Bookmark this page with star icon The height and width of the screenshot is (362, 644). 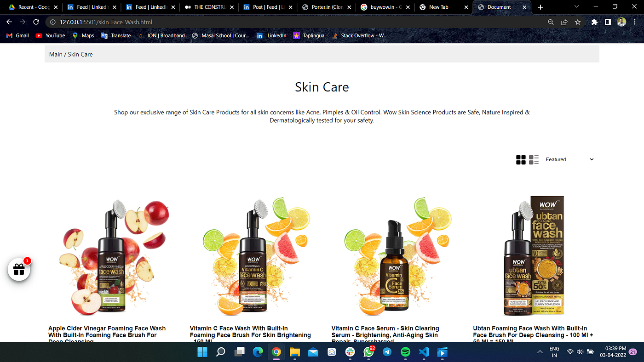click(x=578, y=22)
